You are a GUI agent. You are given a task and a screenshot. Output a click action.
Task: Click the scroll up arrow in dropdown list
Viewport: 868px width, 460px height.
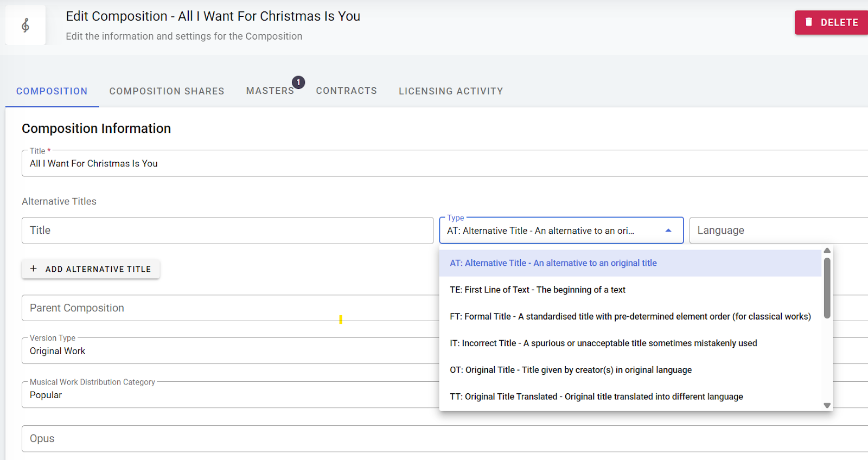click(827, 251)
